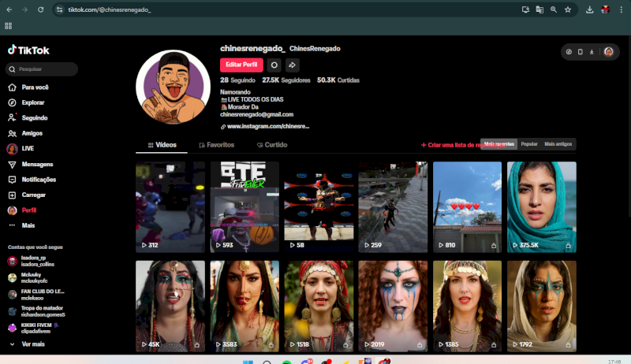Open the Amigos sidebar icon
The height and width of the screenshot is (364, 631).
(12, 133)
